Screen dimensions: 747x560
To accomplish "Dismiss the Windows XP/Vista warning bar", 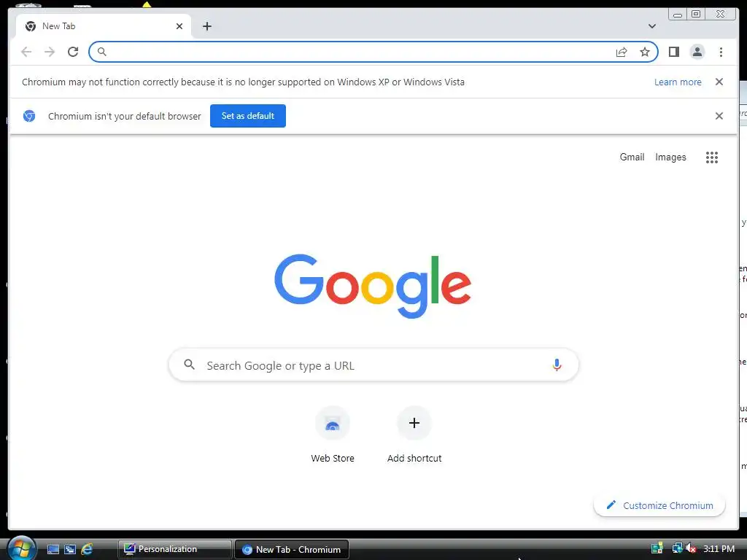I will [x=719, y=82].
